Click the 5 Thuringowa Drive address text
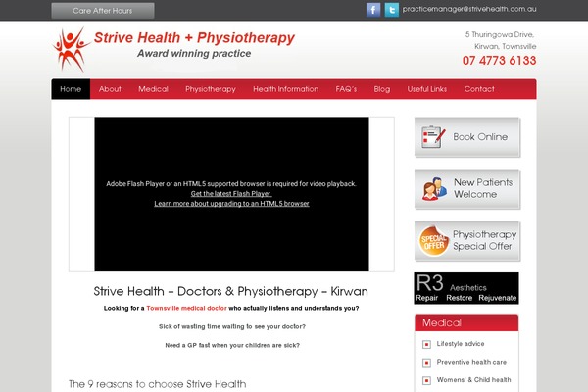Viewport: 588px width, 392px height. (x=500, y=34)
